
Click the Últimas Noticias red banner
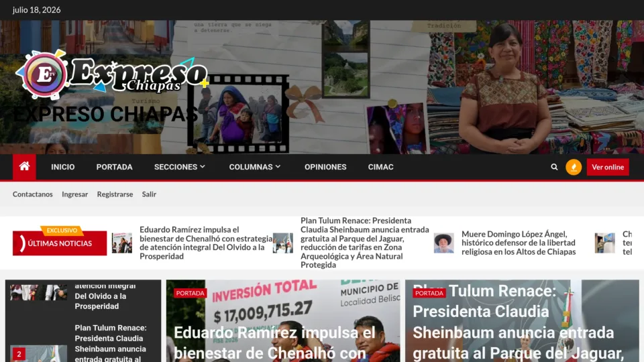(60, 243)
